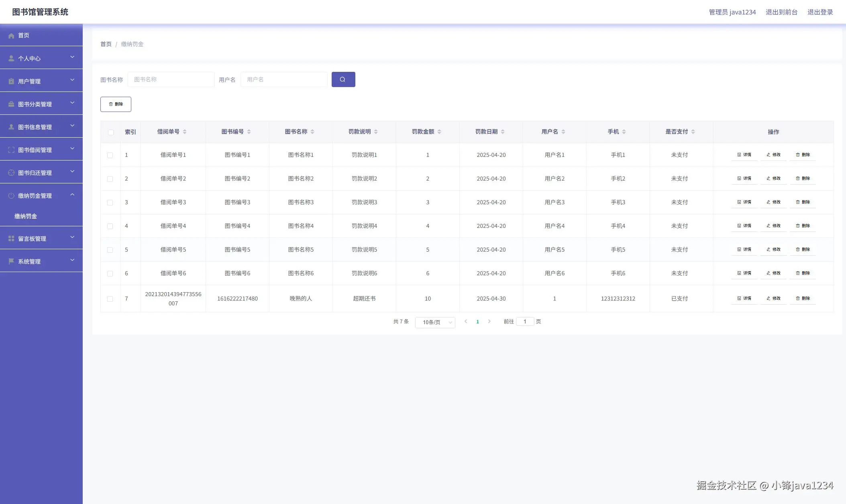The height and width of the screenshot is (504, 846).
Task: Click 修改 edit for row 3
Action: pyautogui.click(x=773, y=202)
